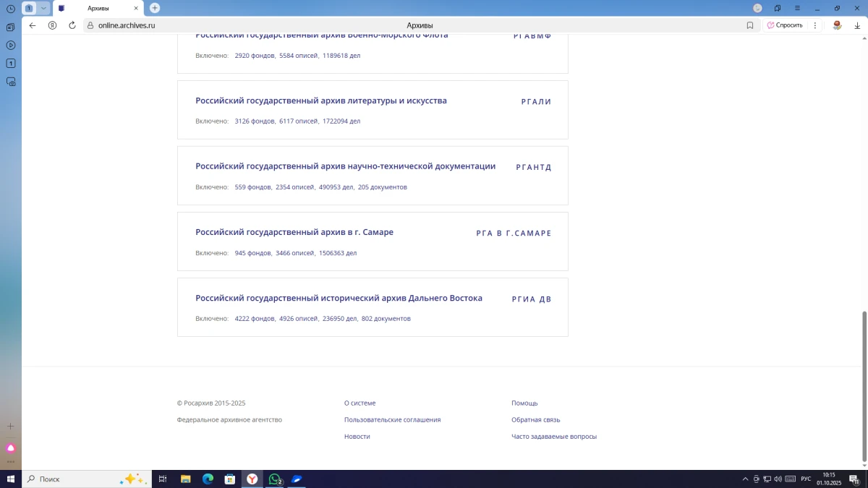Click the Спросить assistant button
The image size is (868, 488).
[x=785, y=25]
